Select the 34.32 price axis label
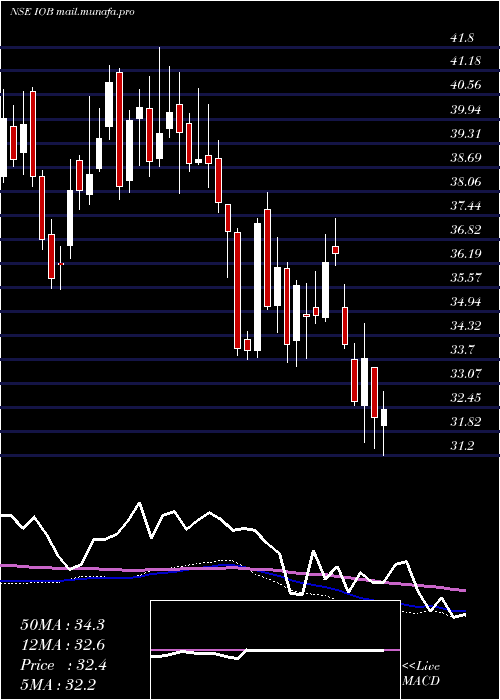The width and height of the screenshot is (500, 700). pos(466,326)
